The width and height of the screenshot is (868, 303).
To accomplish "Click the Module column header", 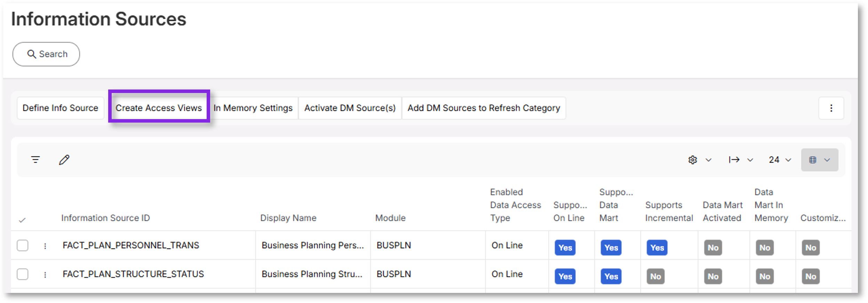I will pyautogui.click(x=390, y=218).
